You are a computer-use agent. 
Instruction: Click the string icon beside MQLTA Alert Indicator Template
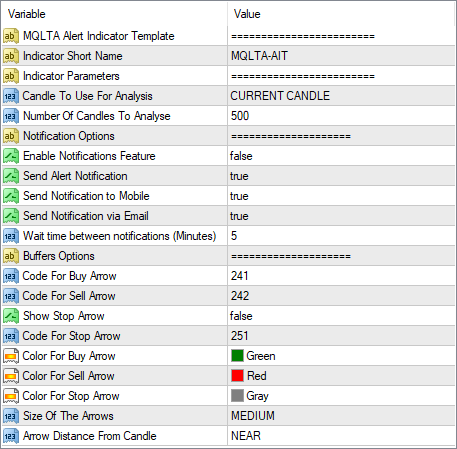(x=11, y=36)
